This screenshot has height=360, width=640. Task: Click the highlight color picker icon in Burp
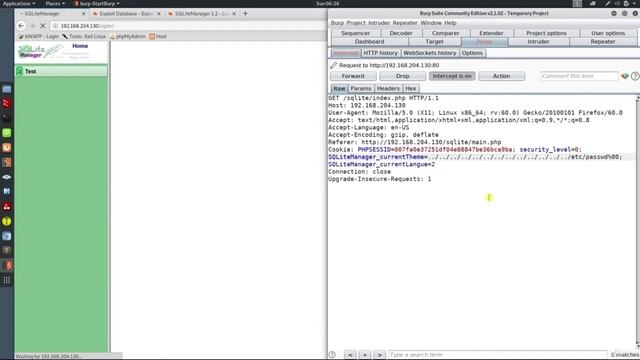click(x=625, y=76)
